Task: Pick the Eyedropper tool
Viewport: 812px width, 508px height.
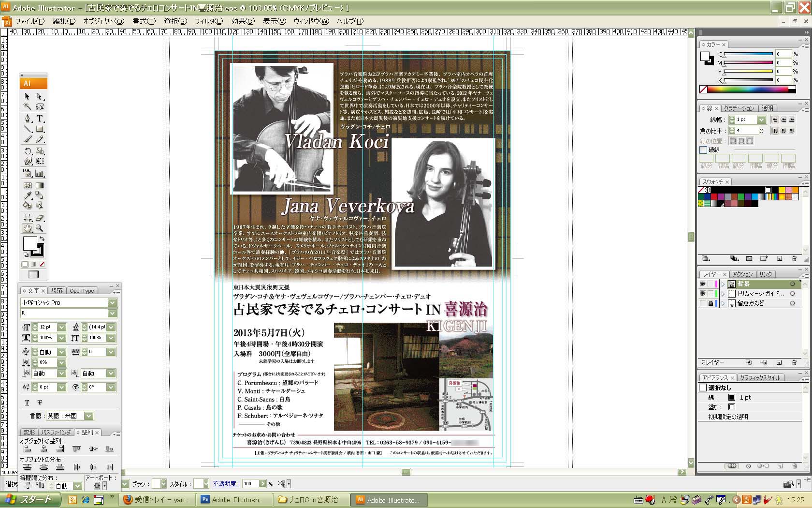Action: pos(28,196)
